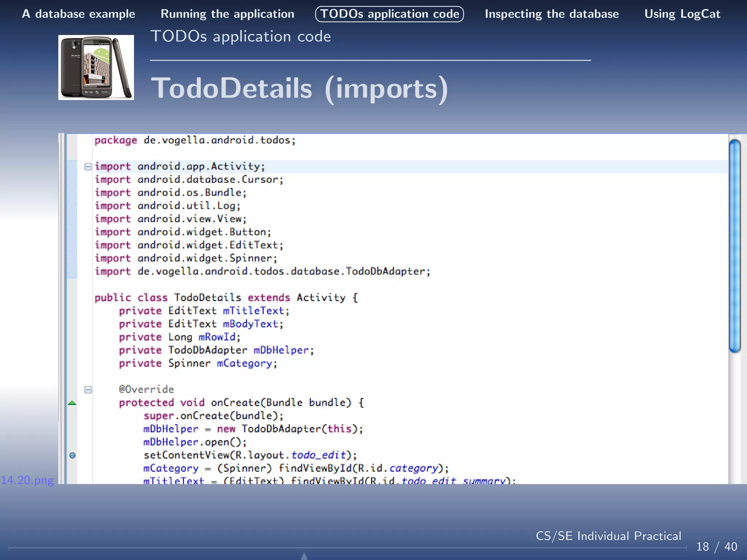Click 'CS/SE Individual Practical' footer text

point(608,536)
